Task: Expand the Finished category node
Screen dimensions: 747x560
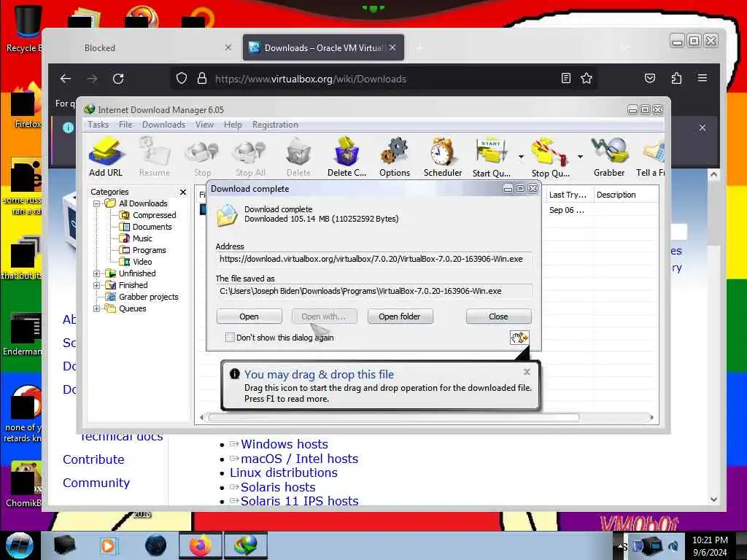Action: [x=97, y=285]
